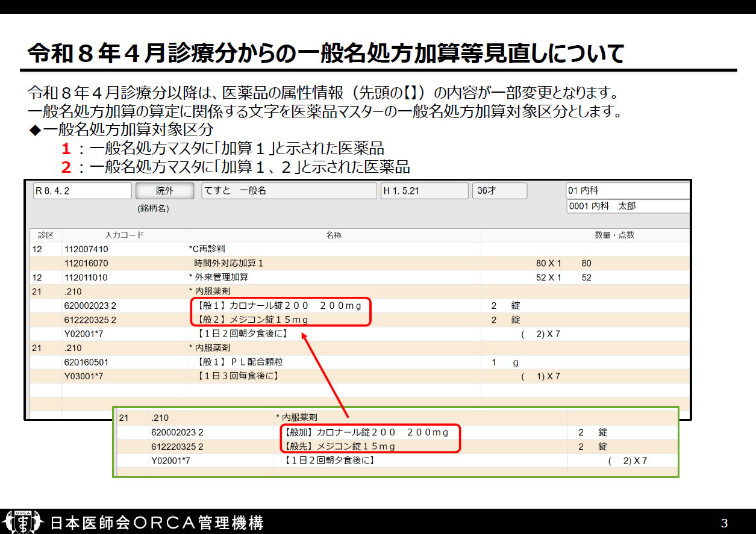
Task: Click the 数量・点数 column header
Action: click(x=614, y=235)
